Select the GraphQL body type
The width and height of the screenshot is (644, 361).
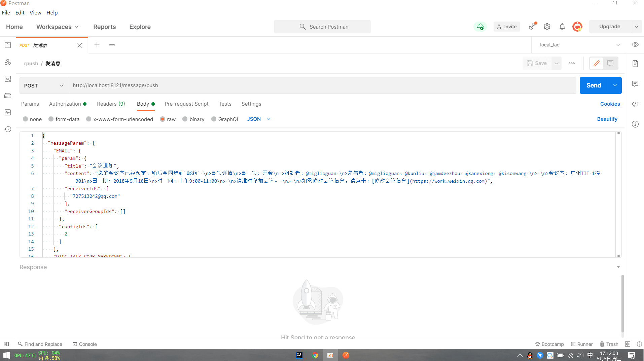click(x=225, y=119)
